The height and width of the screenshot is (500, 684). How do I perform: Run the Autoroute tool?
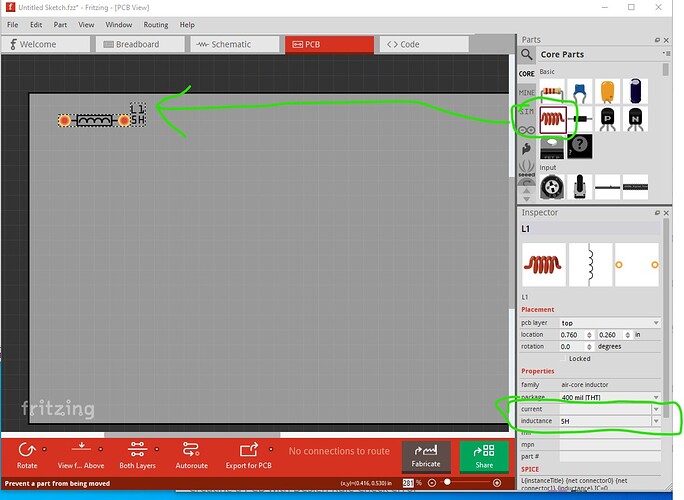pyautogui.click(x=192, y=455)
